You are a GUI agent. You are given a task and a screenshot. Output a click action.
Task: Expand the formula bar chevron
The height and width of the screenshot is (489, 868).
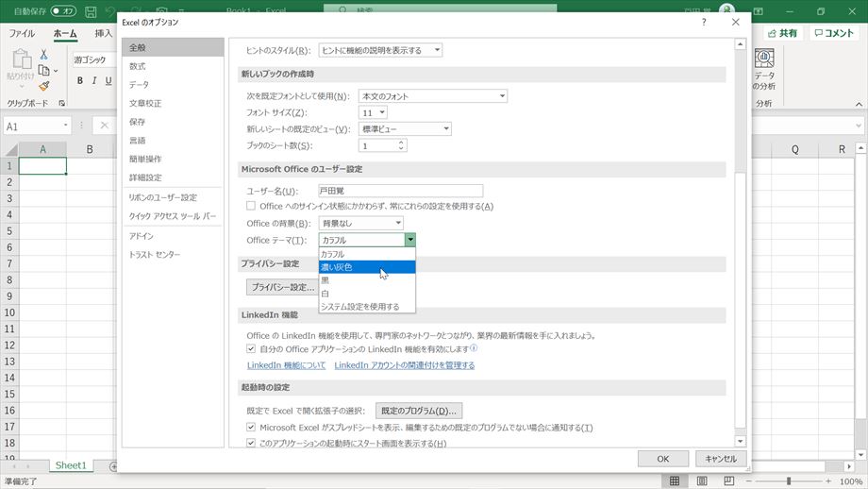(x=859, y=126)
